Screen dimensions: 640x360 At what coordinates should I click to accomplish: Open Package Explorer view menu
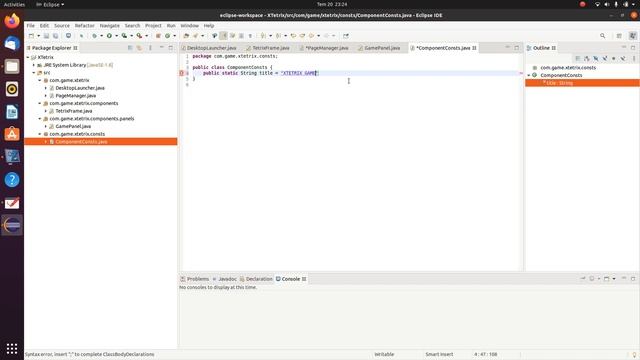(150, 48)
